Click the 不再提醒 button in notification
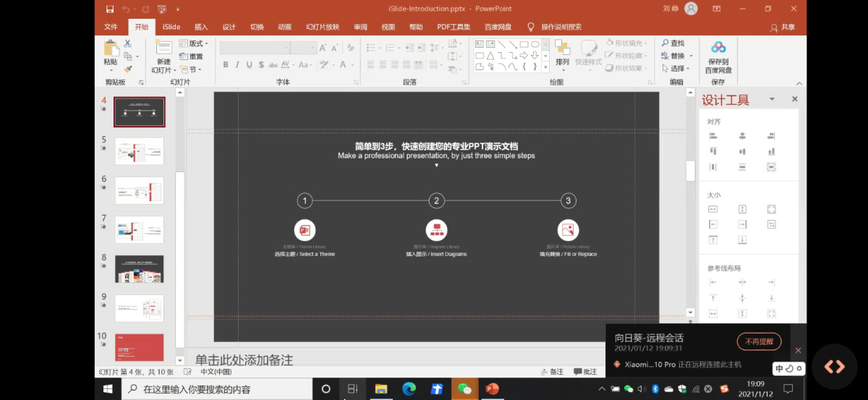The width and height of the screenshot is (868, 400). pyautogui.click(x=759, y=341)
